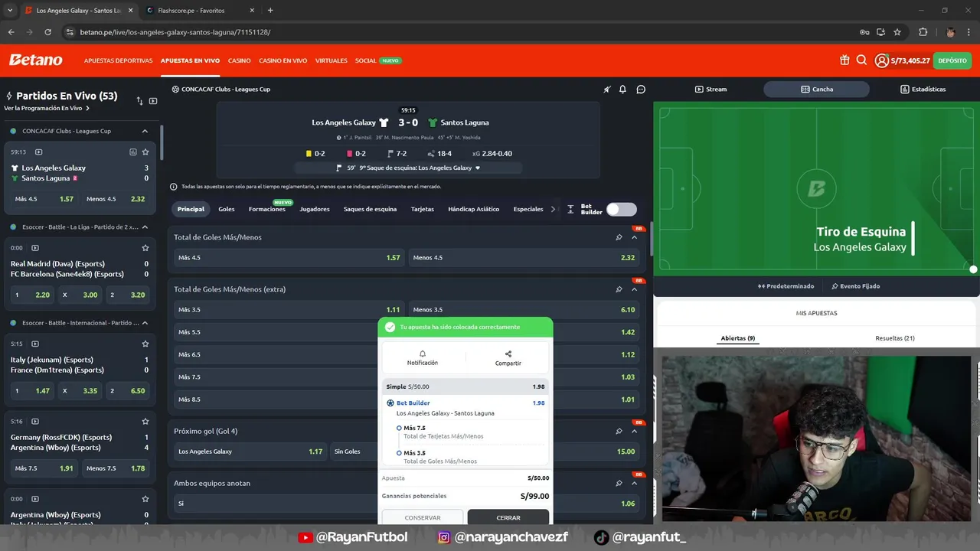Open stats icon on Los Angeles Galaxy card

click(x=133, y=152)
